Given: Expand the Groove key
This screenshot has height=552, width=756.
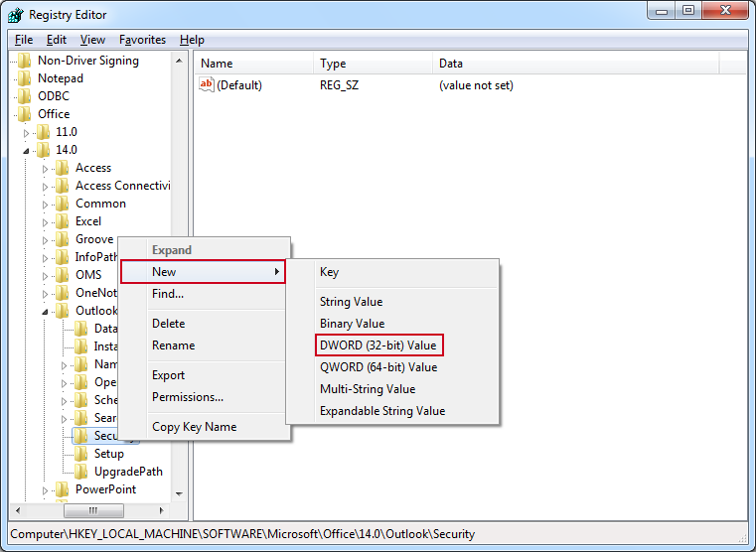Looking at the screenshot, I should point(45,240).
